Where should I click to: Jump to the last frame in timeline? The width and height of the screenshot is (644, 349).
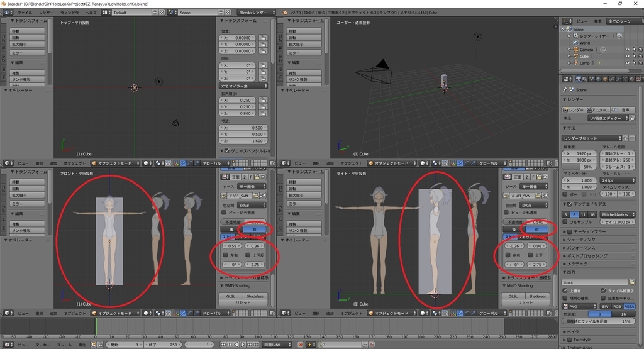click(257, 345)
